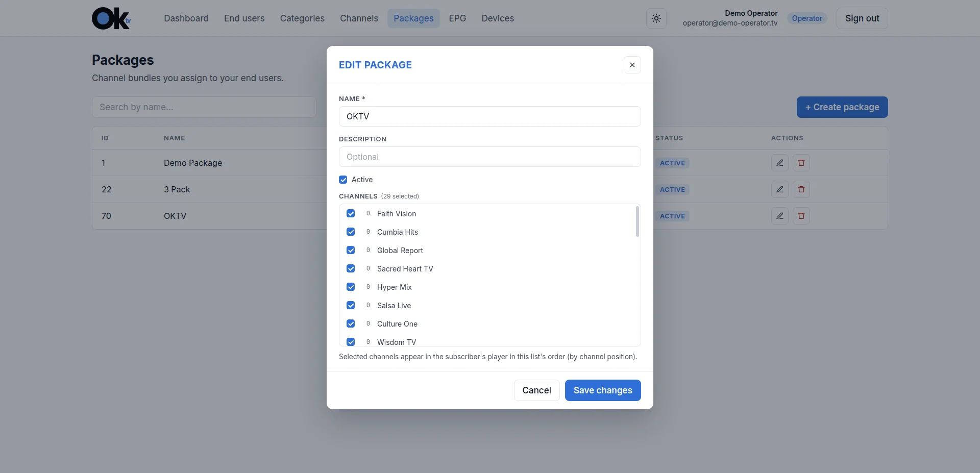Focus the Description input field

click(x=490, y=157)
